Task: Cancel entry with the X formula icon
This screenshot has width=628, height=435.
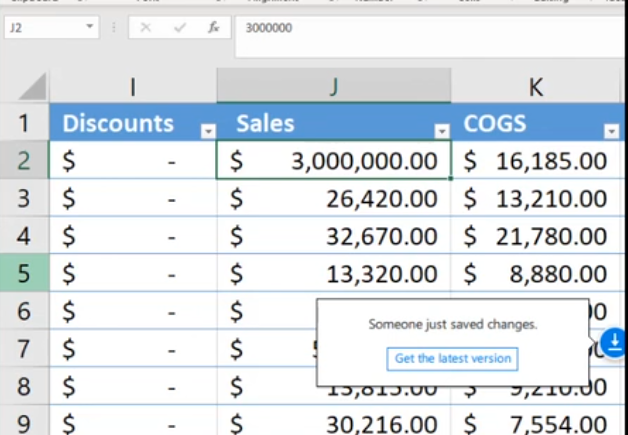Action: click(x=145, y=28)
